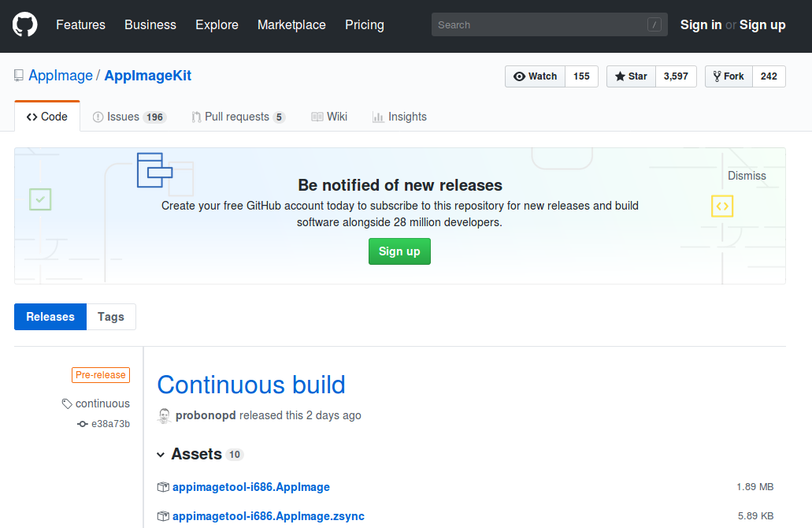Open the Wiki tab
Image resolution: width=812 pixels, height=528 pixels.
(329, 117)
